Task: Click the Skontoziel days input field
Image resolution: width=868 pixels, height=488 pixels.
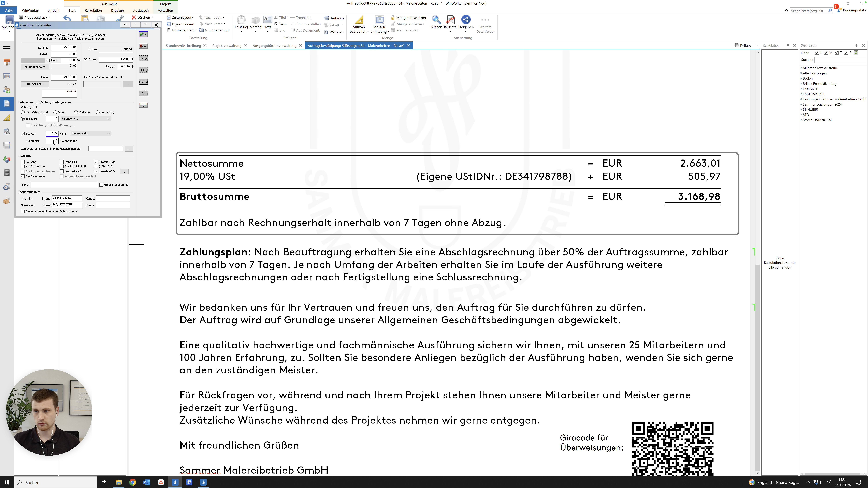Action: (x=52, y=141)
